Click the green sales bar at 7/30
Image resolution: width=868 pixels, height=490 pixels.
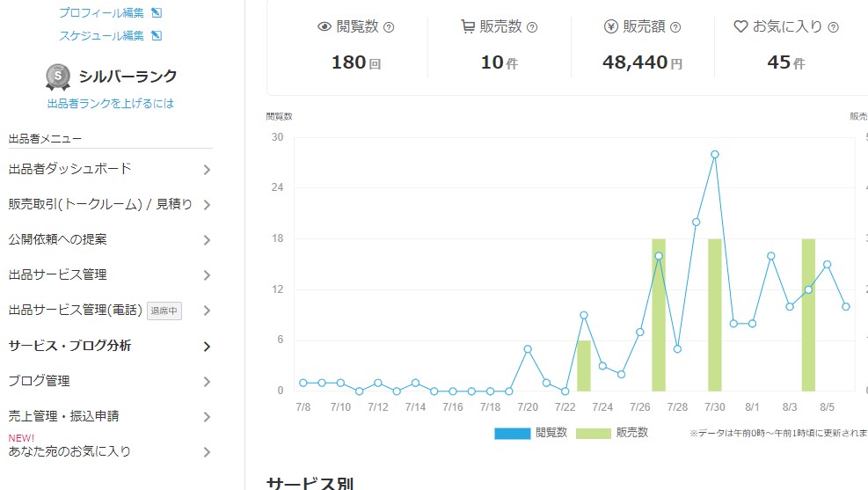pos(715,315)
